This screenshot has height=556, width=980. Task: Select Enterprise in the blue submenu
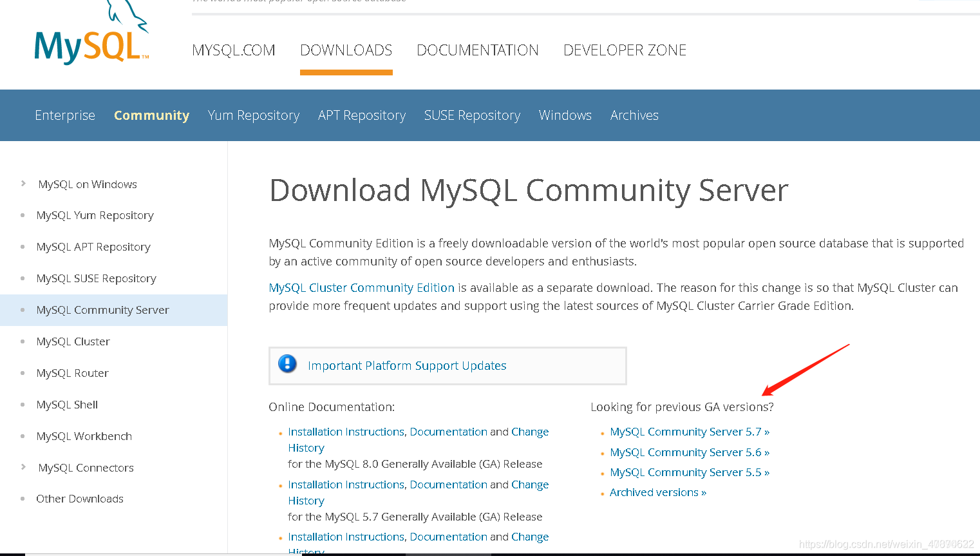(65, 115)
